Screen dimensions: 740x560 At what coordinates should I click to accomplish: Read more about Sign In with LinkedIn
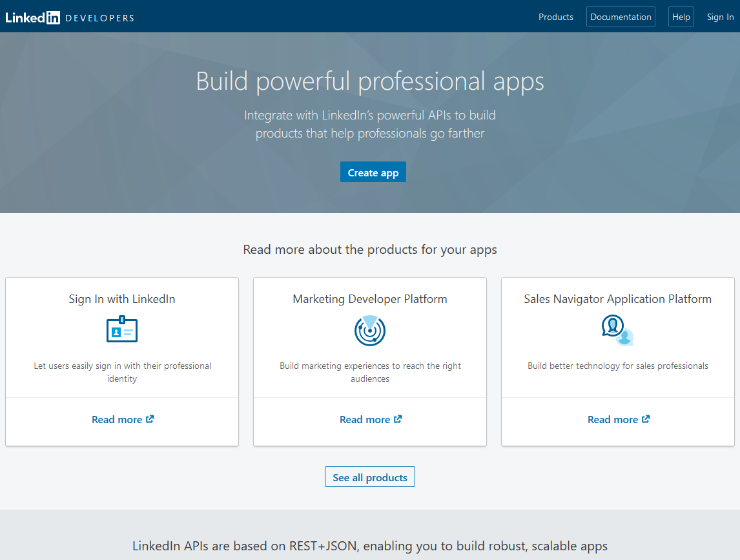click(x=123, y=419)
